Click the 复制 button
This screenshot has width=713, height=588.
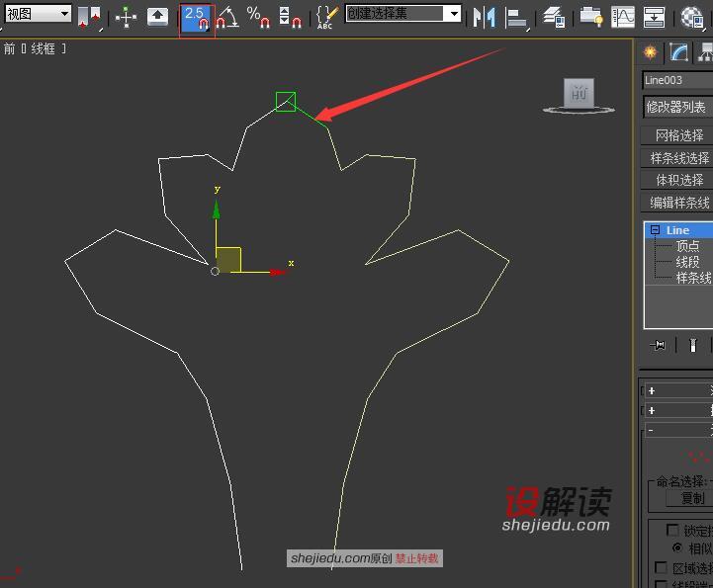(692, 499)
